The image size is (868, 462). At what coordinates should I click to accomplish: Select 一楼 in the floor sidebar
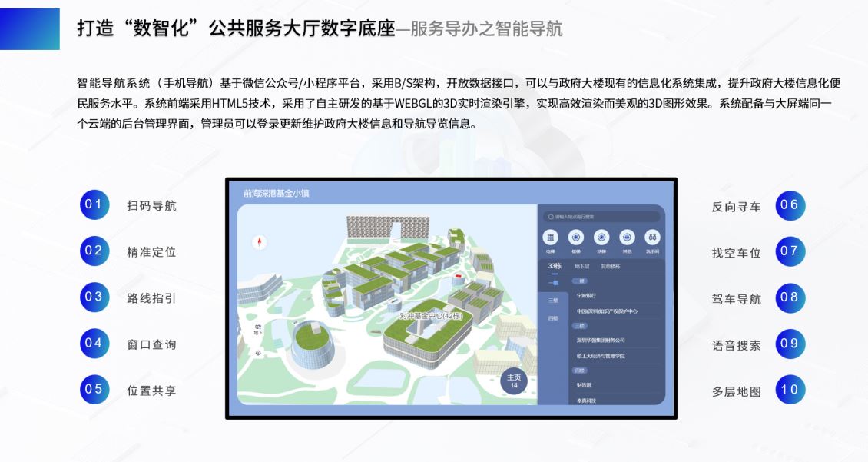click(553, 283)
